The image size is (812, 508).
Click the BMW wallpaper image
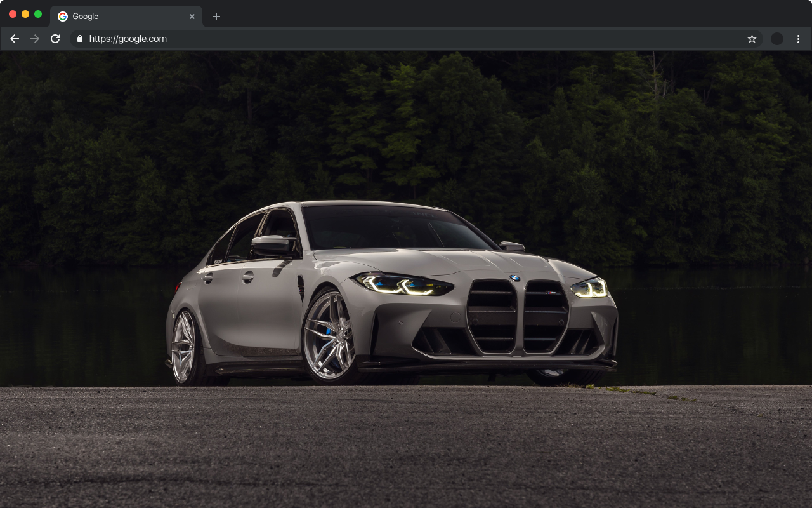(406, 279)
